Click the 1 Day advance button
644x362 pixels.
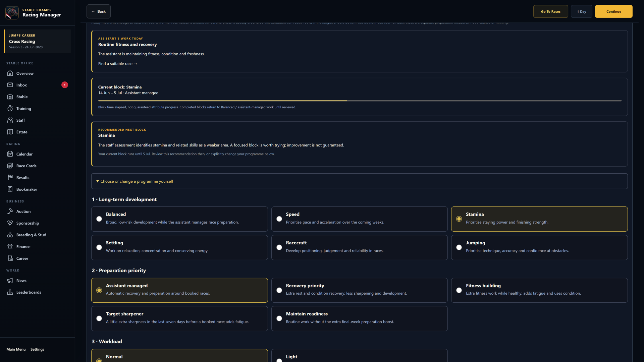click(581, 11)
